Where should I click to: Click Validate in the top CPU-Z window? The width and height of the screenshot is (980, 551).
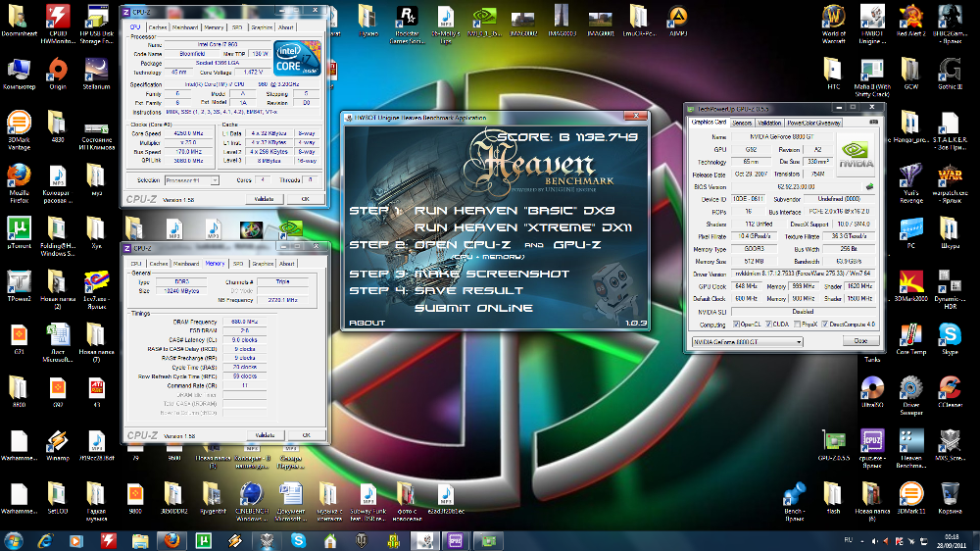[264, 199]
